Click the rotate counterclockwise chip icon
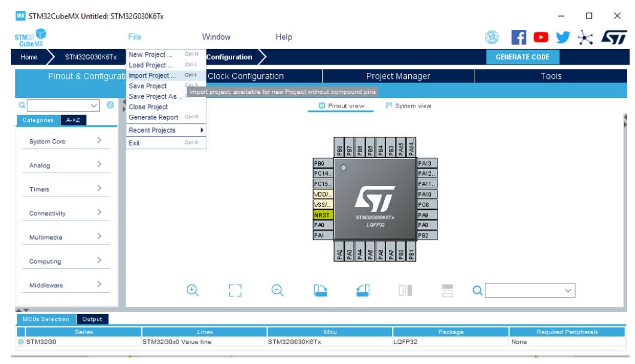The width and height of the screenshot is (635, 364). pos(363,290)
